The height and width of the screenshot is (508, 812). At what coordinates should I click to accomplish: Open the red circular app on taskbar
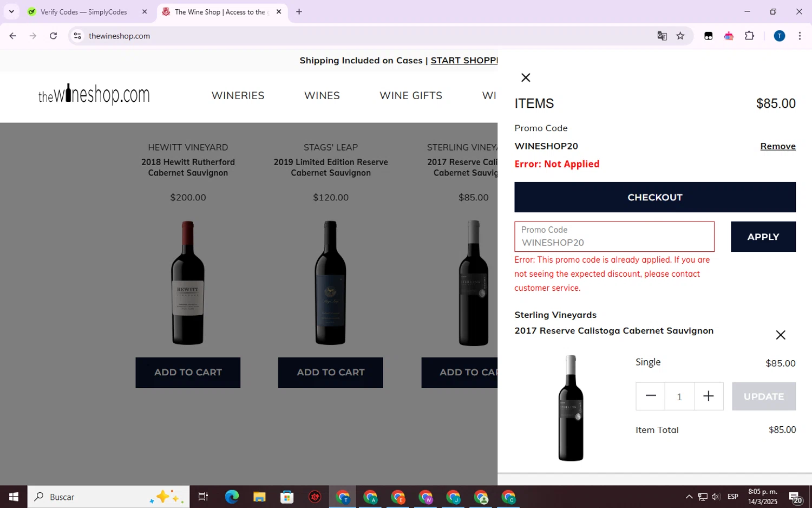(x=315, y=497)
